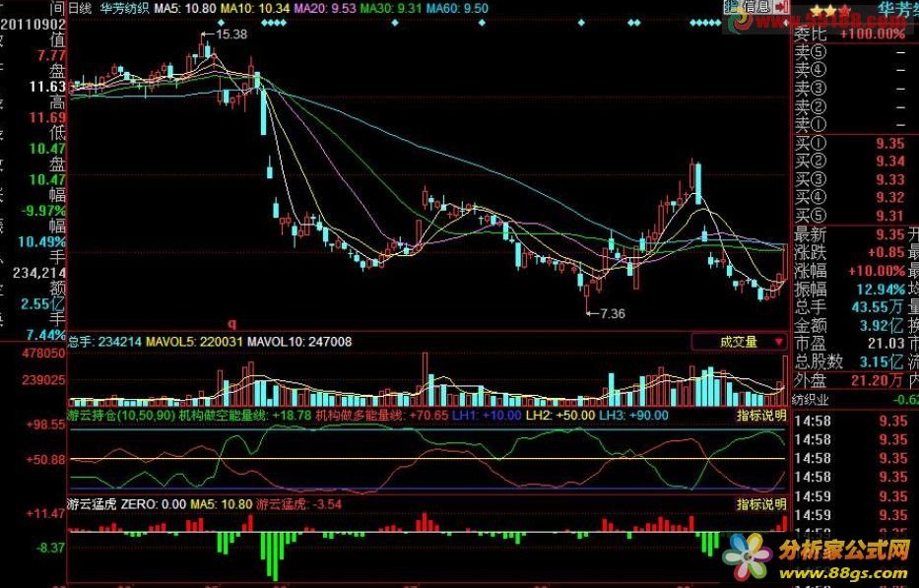Select the 卖① sell order row
This screenshot has width=919, height=588.
click(850, 124)
